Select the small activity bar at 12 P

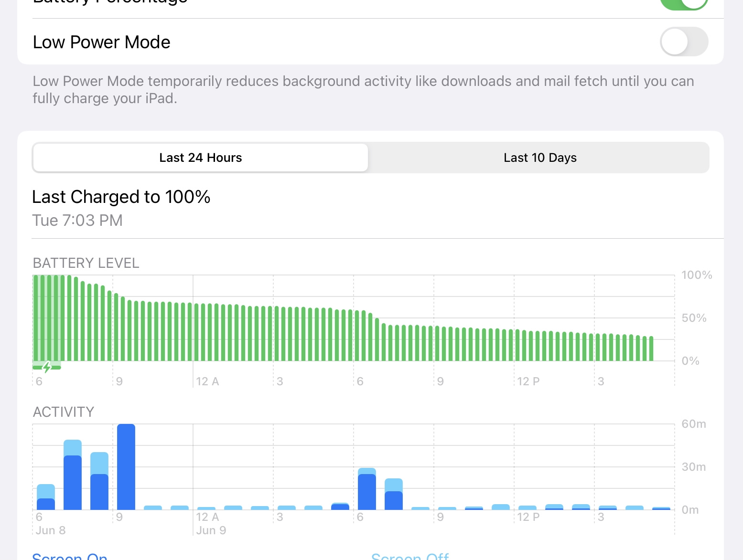coord(528,508)
